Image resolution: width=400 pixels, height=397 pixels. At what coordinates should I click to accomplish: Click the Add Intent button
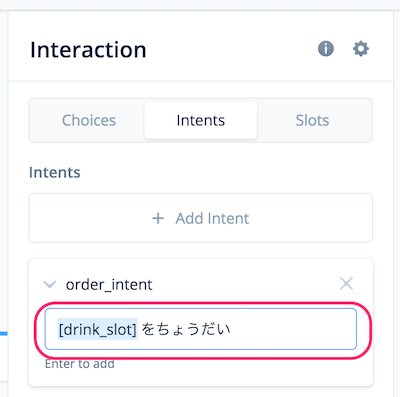(x=201, y=218)
